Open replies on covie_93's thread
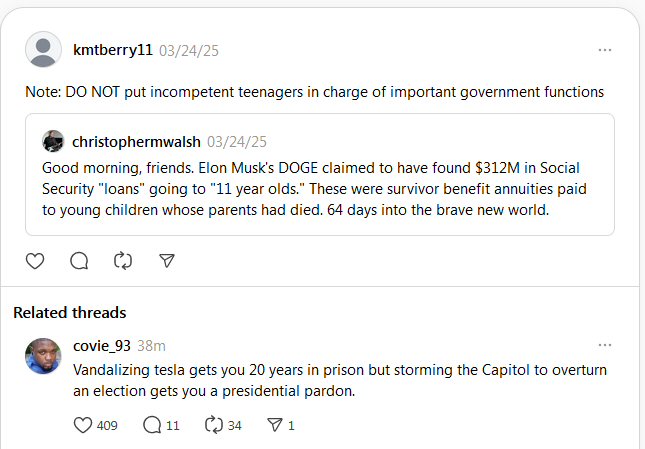 (x=152, y=425)
